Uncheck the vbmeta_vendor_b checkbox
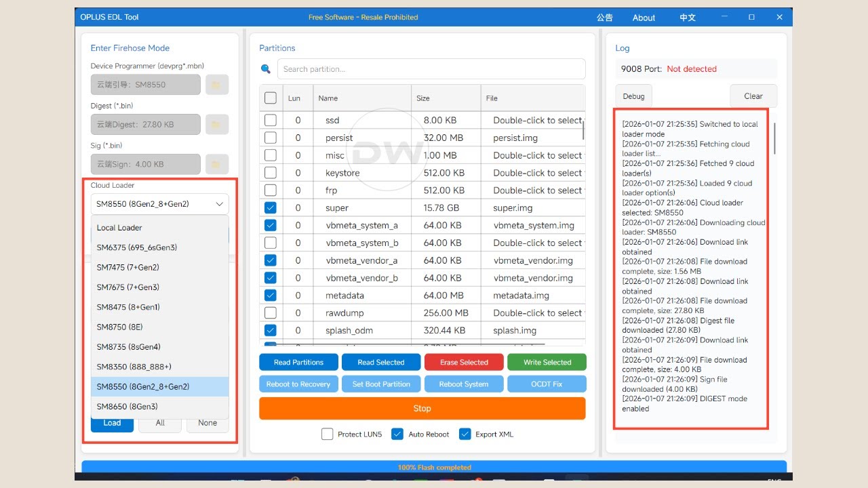 point(271,278)
